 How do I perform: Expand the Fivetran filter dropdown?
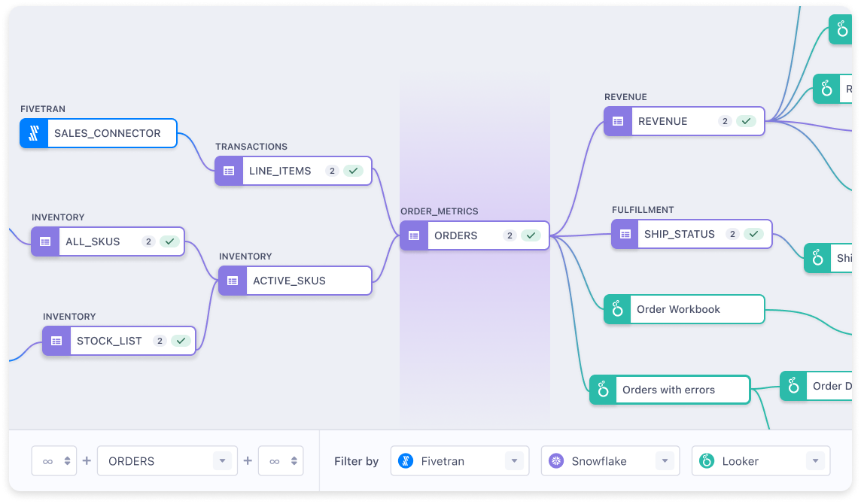coord(515,460)
